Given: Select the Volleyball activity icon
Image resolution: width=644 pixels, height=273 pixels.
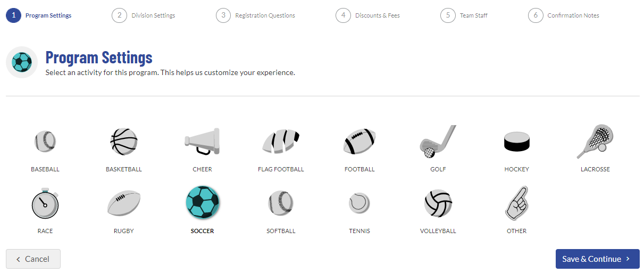Looking at the screenshot, I should click(x=438, y=203).
